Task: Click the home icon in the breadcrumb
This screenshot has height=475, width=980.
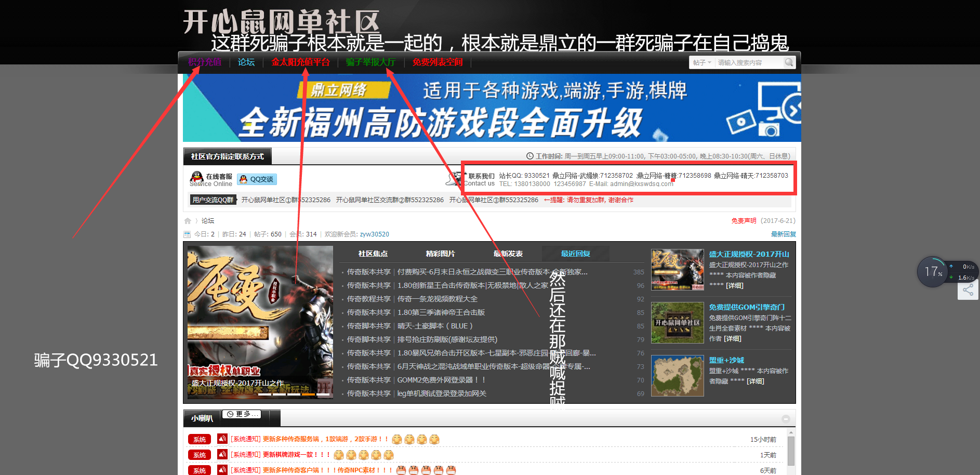Action: point(188,221)
